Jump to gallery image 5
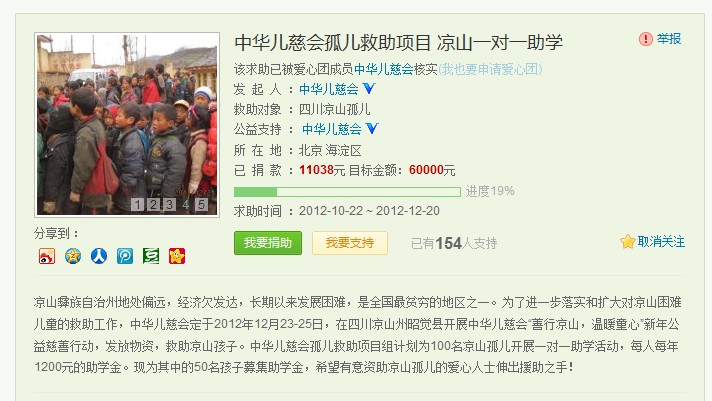This screenshot has height=401, width=712. 202,204
